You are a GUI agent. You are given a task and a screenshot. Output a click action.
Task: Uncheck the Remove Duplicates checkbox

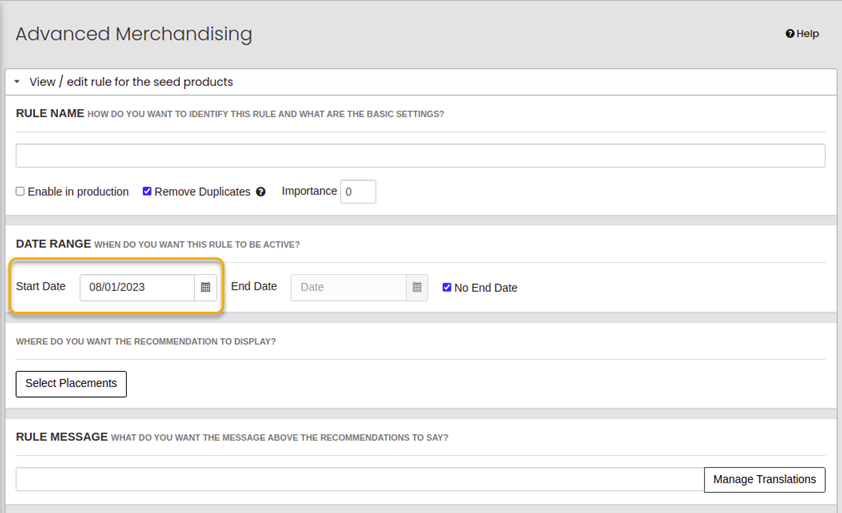(147, 191)
